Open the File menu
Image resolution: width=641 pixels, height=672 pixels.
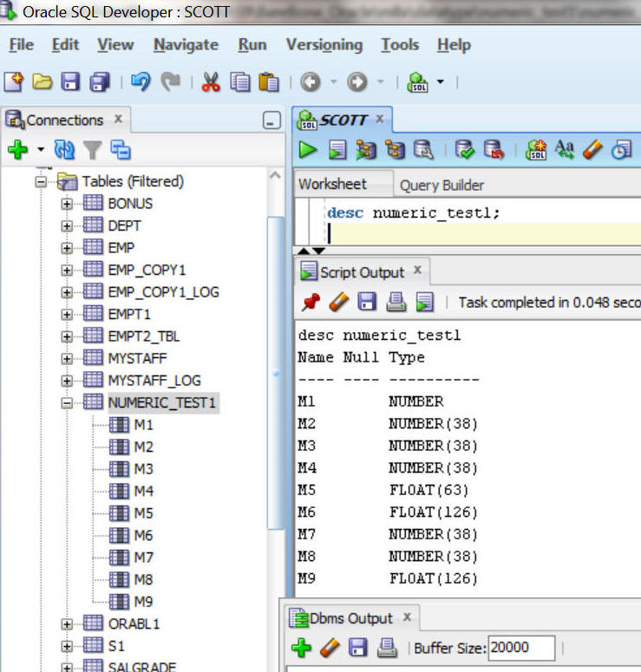pos(21,44)
